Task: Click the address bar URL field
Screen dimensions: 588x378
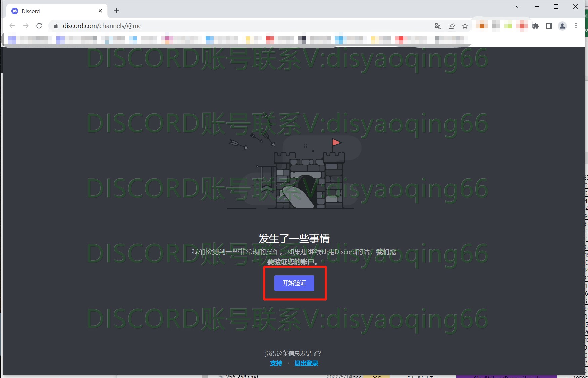Action: click(235, 26)
